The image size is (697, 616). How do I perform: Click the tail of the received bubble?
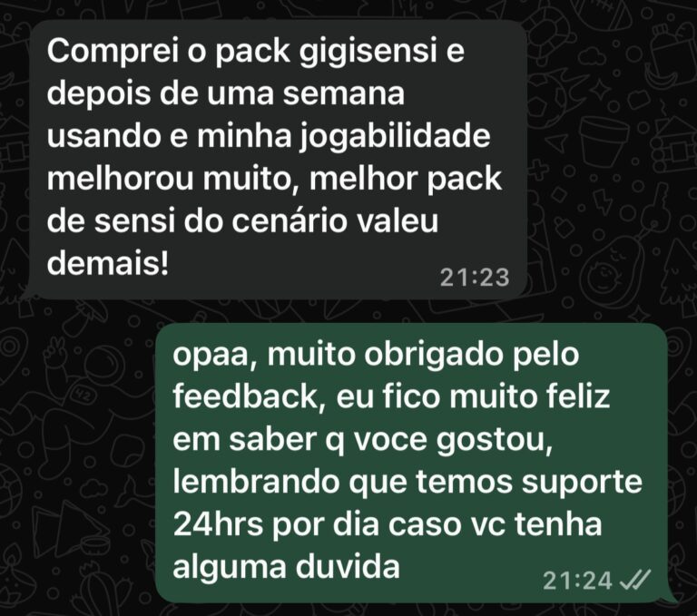tap(25, 291)
